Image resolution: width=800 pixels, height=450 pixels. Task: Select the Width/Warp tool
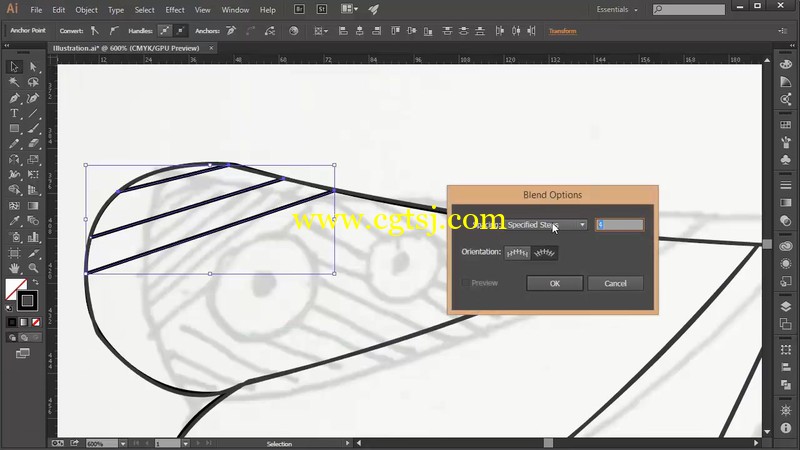tap(14, 174)
